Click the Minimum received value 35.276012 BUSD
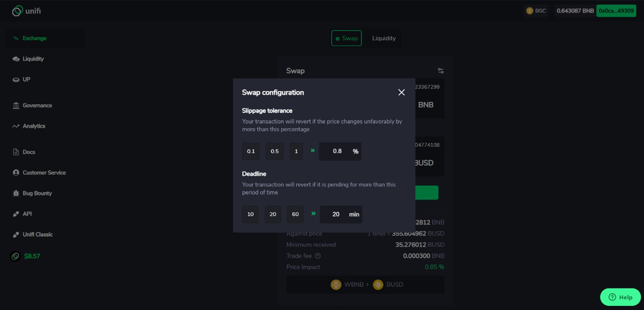 [420, 245]
